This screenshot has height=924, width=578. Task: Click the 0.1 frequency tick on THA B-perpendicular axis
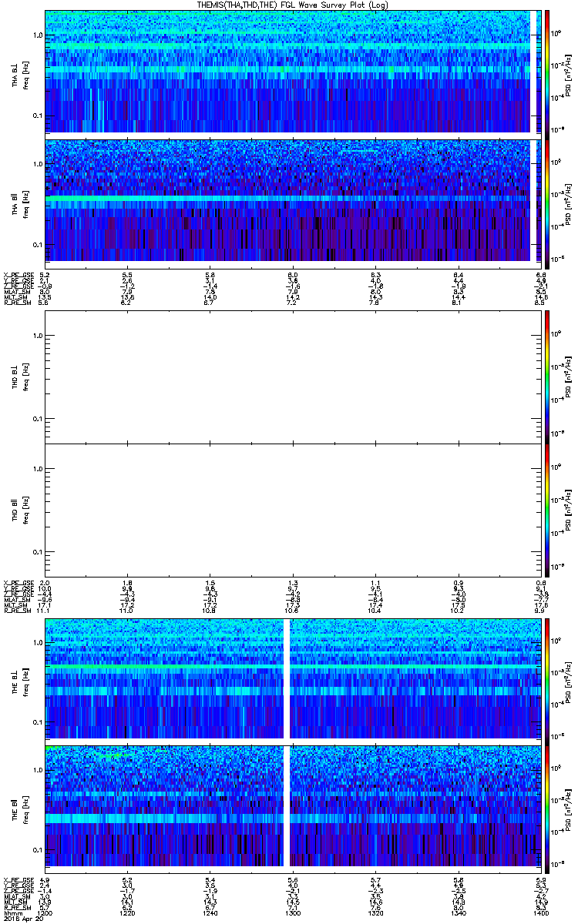(x=37, y=115)
